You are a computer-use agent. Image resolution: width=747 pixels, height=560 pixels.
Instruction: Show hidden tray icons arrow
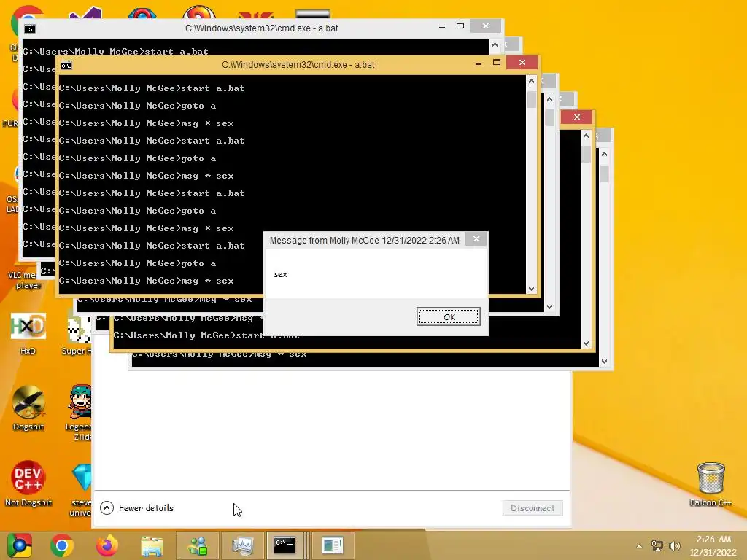coord(639,546)
